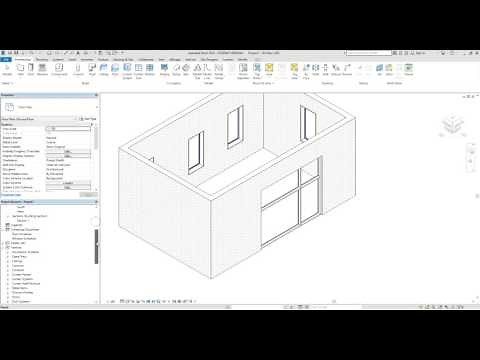This screenshot has width=480, height=360.
Task: Select Door Schedule in Project Browser
Action: 22,234
